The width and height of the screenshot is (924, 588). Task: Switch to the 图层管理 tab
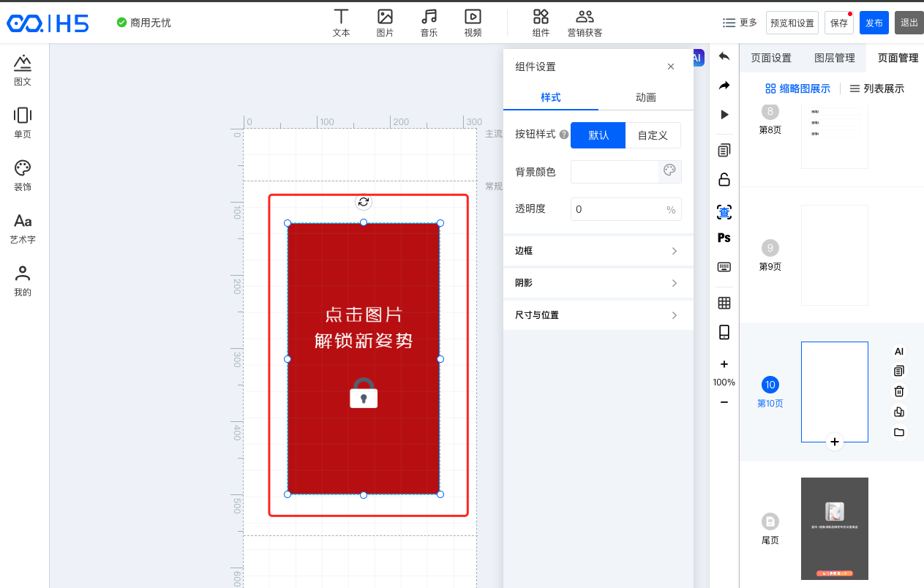[835, 58]
